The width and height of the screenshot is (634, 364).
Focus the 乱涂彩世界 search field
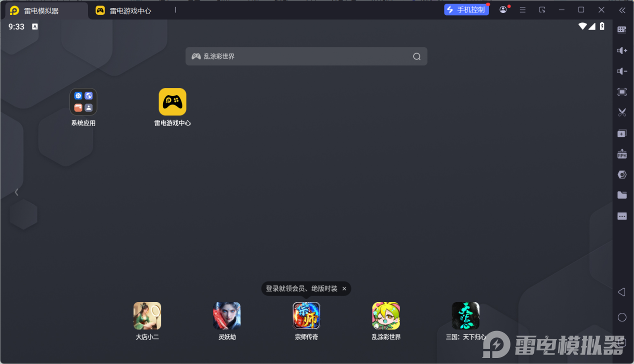click(x=306, y=56)
